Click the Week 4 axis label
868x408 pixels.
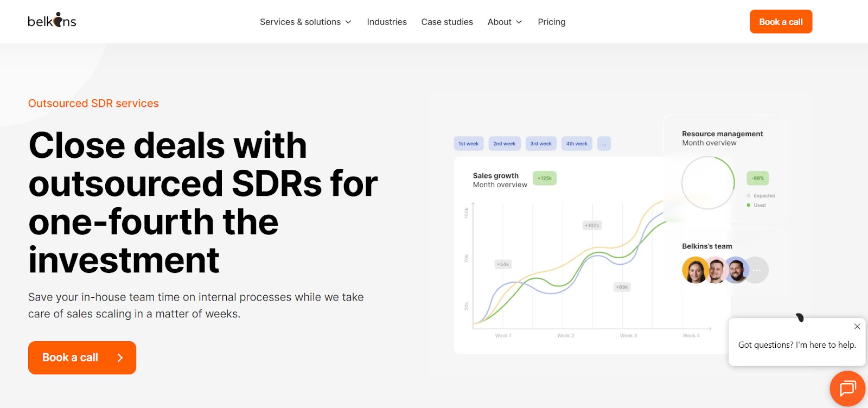691,335
